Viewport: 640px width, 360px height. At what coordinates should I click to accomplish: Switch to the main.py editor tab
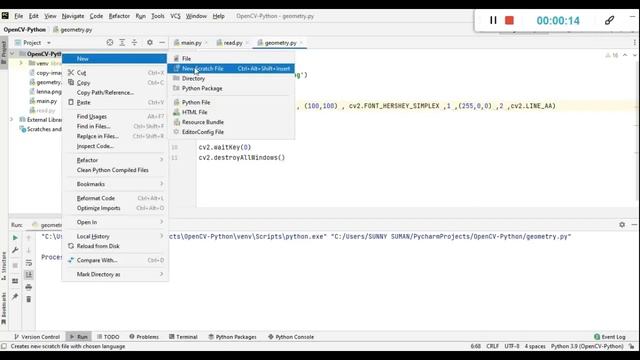pyautogui.click(x=191, y=42)
